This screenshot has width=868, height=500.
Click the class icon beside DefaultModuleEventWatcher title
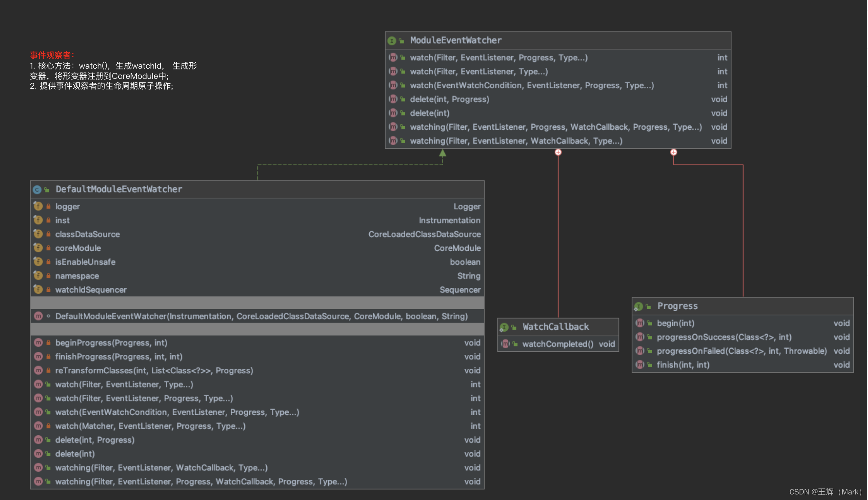click(37, 190)
